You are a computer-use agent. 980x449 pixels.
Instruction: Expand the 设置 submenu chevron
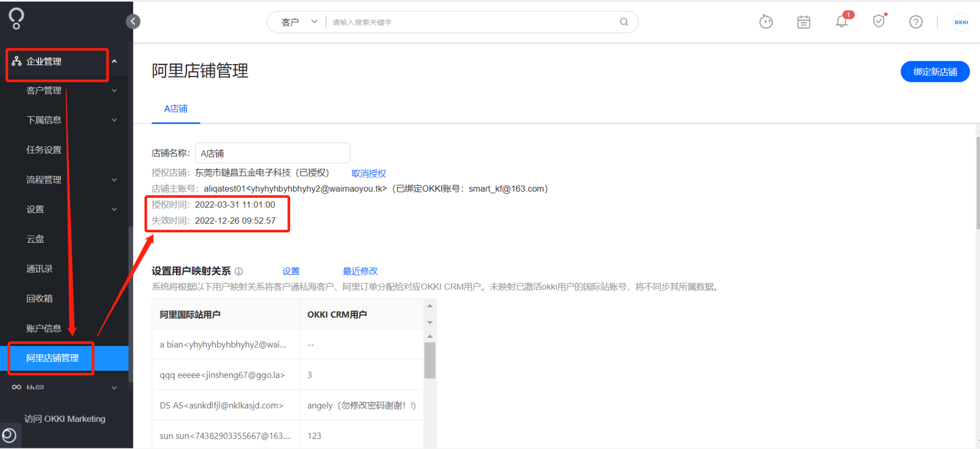click(x=115, y=210)
